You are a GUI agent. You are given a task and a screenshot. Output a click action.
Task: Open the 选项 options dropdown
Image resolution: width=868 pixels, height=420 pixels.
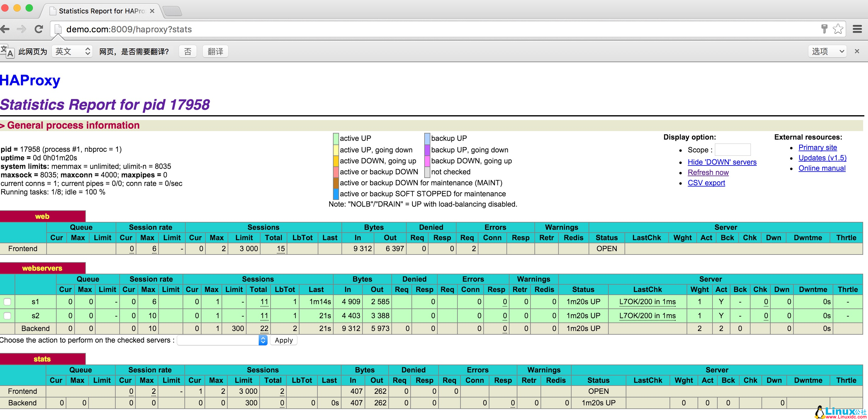tap(827, 51)
